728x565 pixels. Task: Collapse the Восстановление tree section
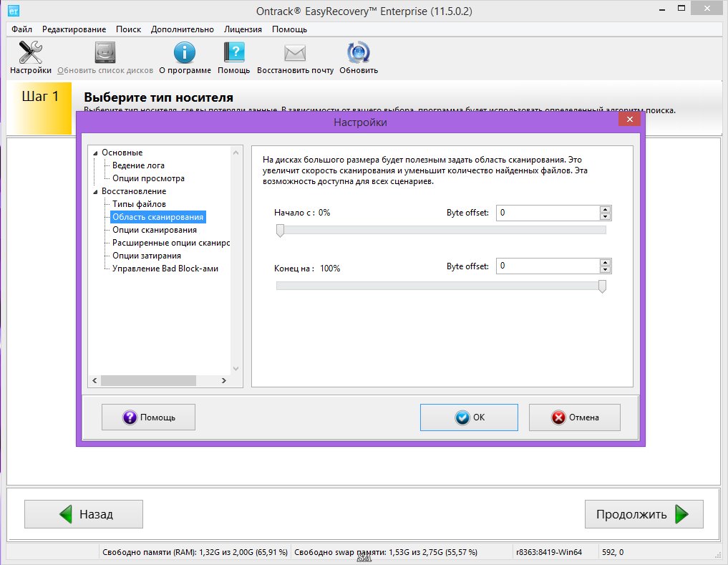click(x=95, y=192)
